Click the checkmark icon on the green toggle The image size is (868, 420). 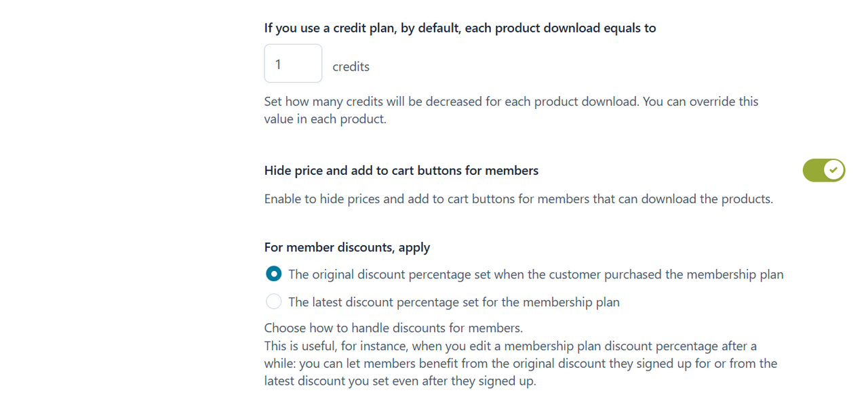pyautogui.click(x=834, y=171)
